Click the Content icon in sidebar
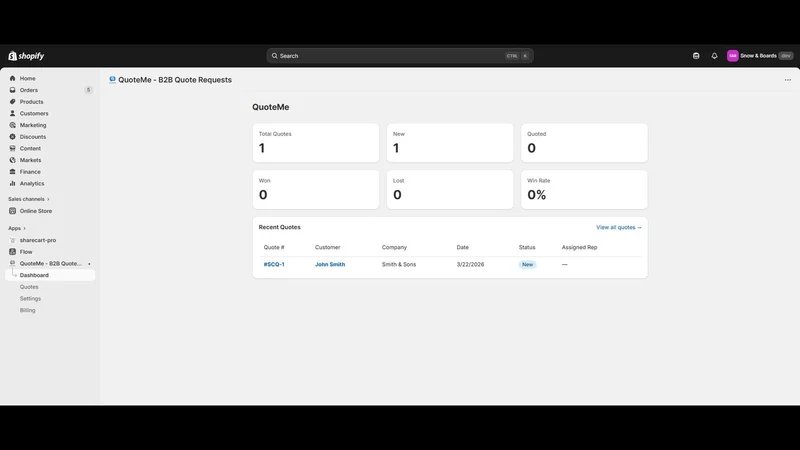This screenshot has width=800, height=450. [12, 148]
